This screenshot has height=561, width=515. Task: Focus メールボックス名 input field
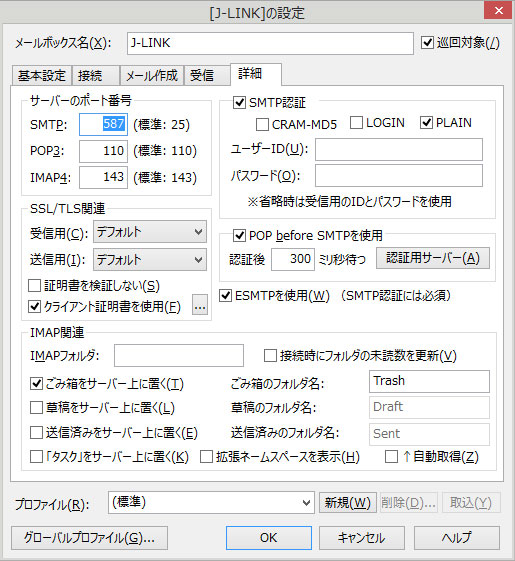(270, 43)
